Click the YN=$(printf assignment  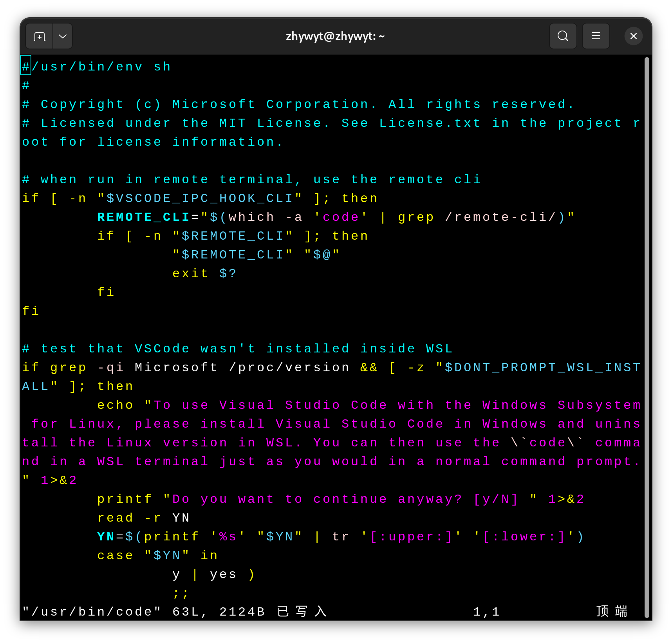[148, 536]
